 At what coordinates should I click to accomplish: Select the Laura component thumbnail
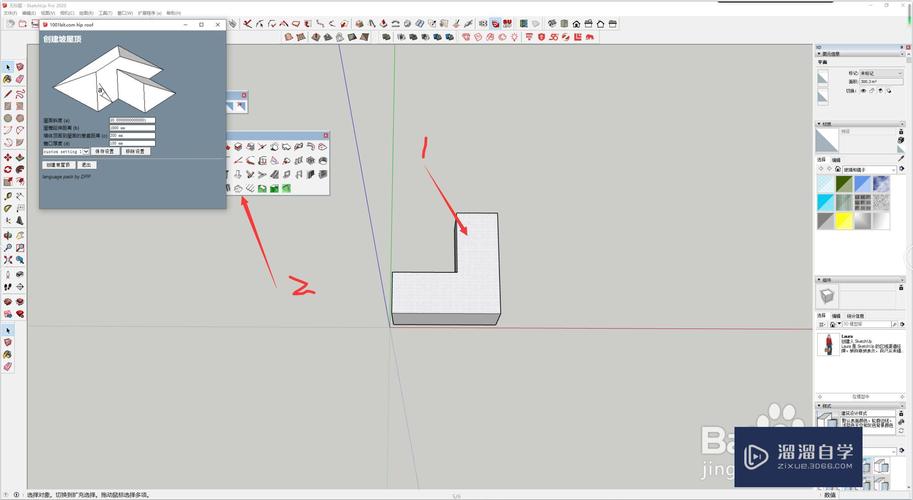click(829, 345)
